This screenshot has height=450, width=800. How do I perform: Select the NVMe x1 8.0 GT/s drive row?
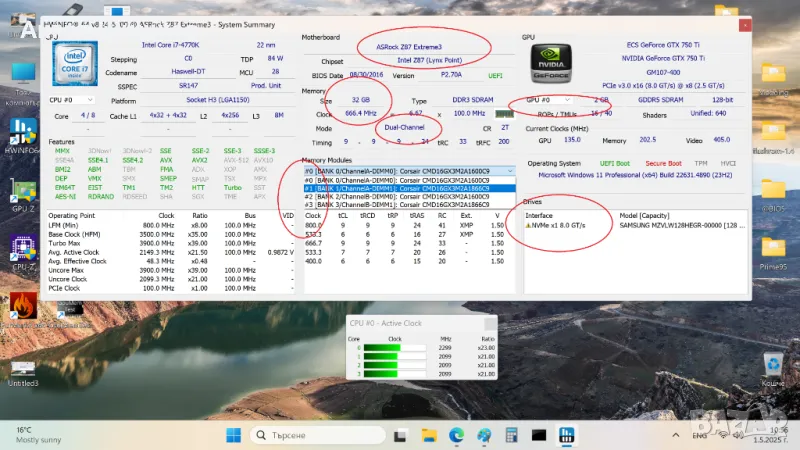pyautogui.click(x=560, y=225)
